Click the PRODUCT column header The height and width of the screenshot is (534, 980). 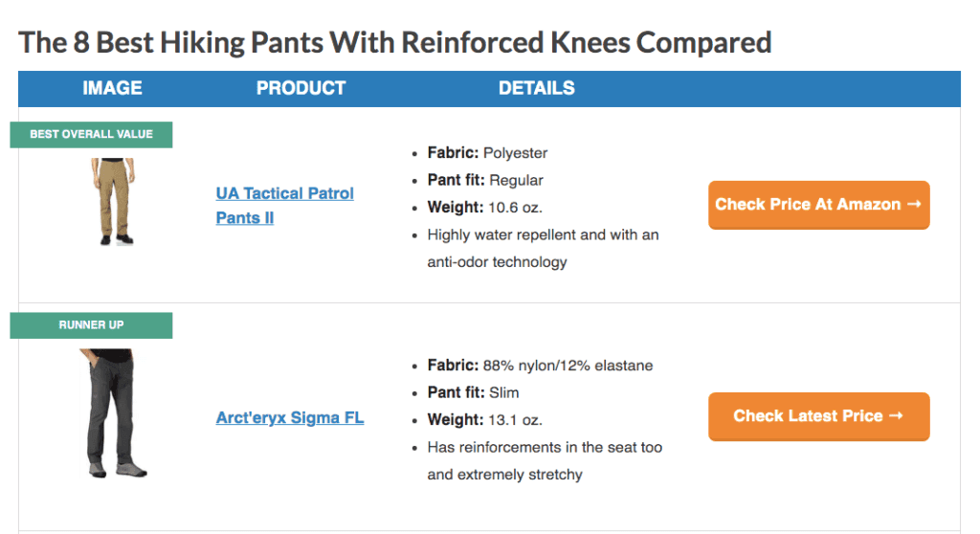tap(301, 88)
